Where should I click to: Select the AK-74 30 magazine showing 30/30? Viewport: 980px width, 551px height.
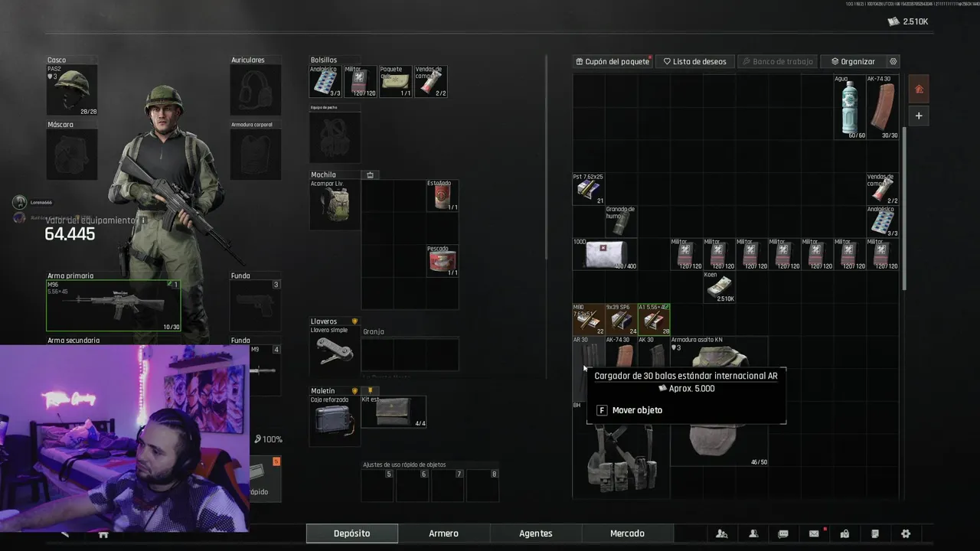883,107
